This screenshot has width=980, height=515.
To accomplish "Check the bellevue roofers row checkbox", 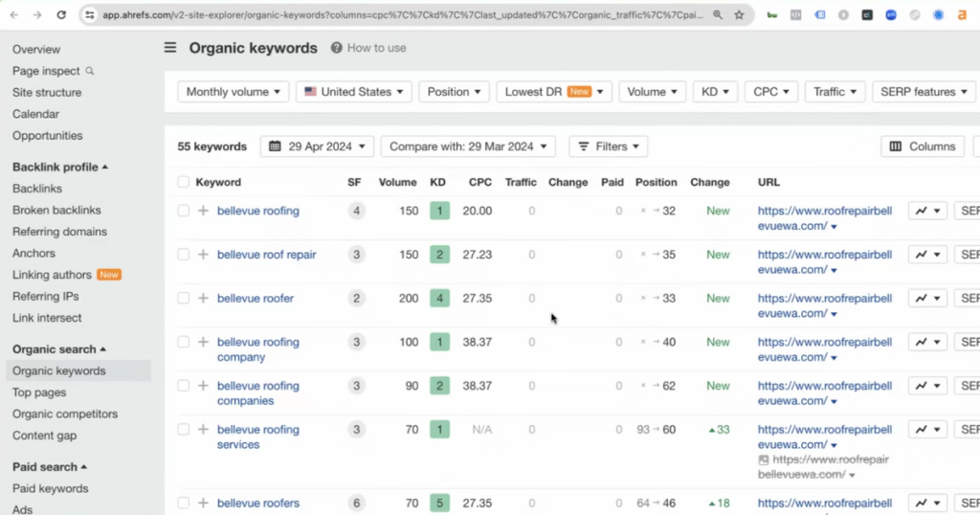I will [183, 504].
